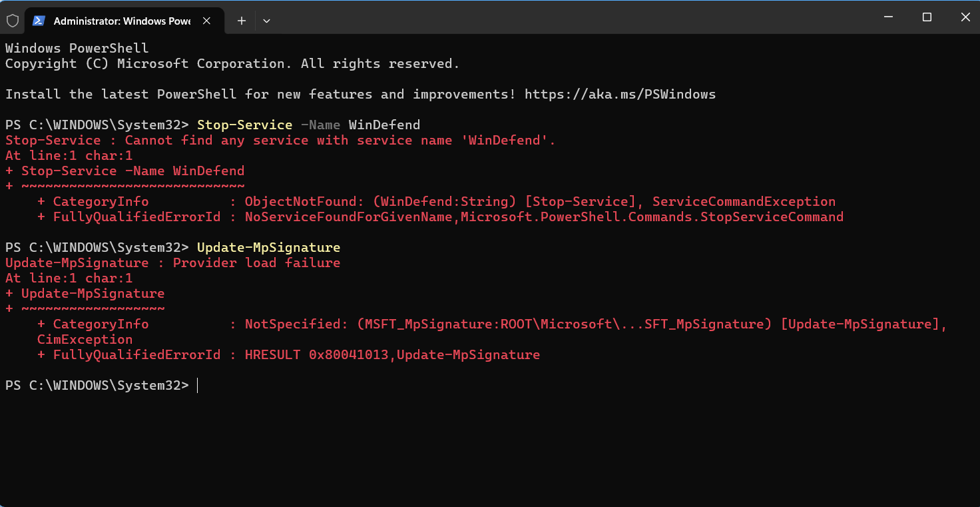This screenshot has height=507, width=980.
Task: Click 'At line:1 char:1' under Update-MpSignature error
Action: tap(69, 278)
